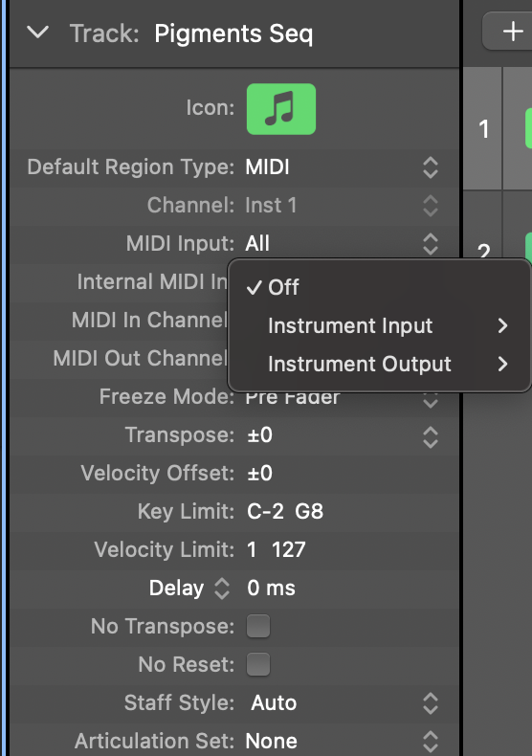
Task: Click the Instrument Input submenu arrow
Action: pyautogui.click(x=502, y=326)
